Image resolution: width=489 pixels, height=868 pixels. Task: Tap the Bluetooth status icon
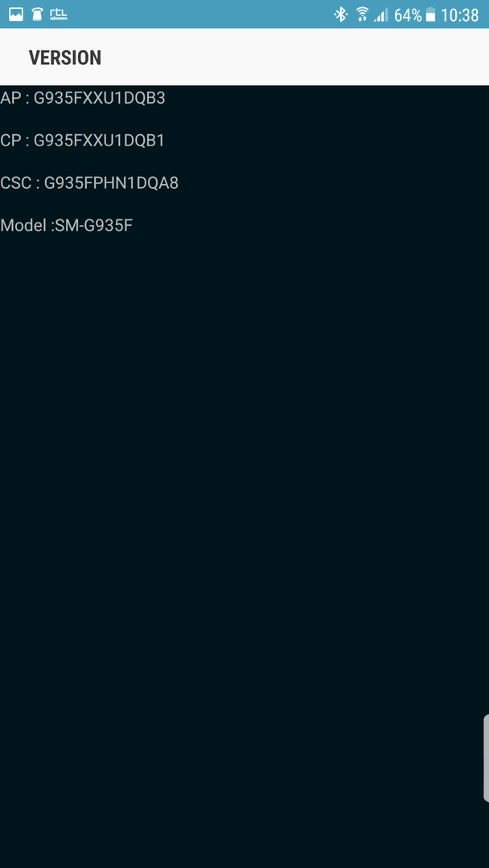(340, 14)
